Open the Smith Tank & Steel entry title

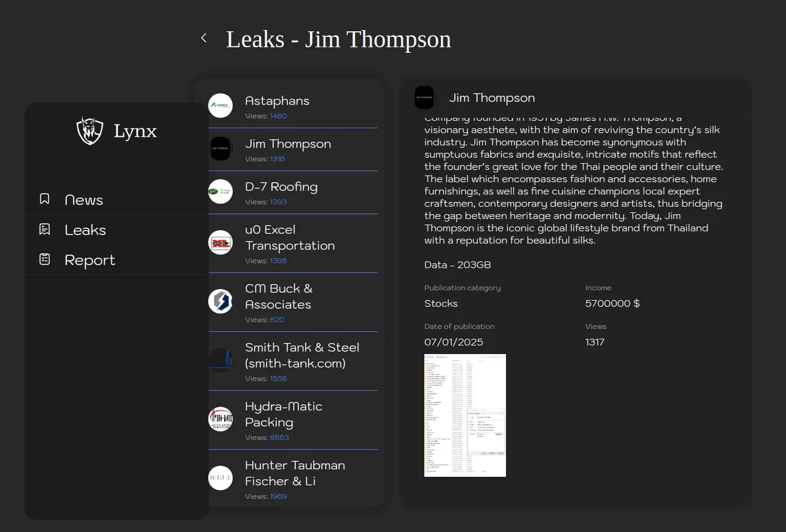point(302,355)
